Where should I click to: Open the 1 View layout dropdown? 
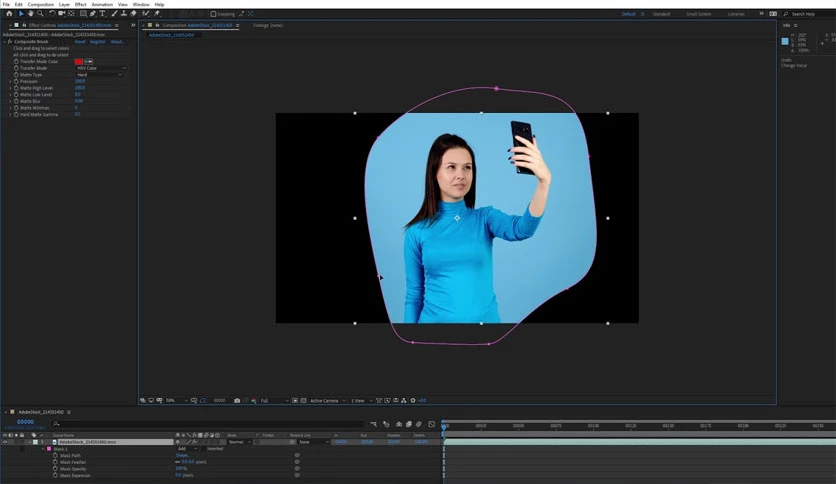pyautogui.click(x=361, y=400)
